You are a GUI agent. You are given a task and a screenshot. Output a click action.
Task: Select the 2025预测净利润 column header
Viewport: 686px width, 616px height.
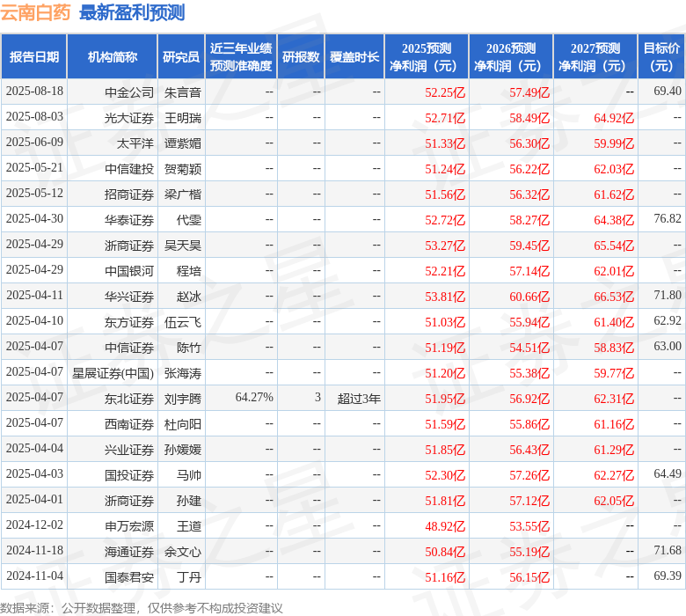pos(427,57)
